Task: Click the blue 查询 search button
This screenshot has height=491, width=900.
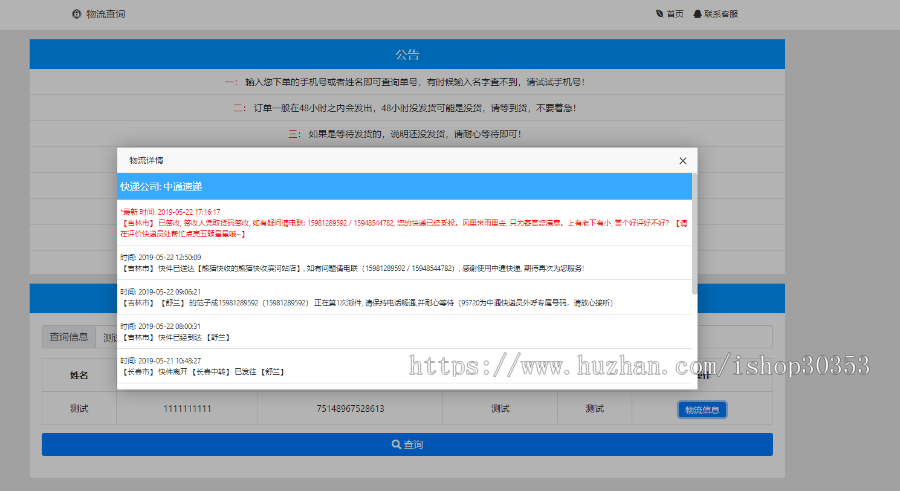Action: click(407, 444)
